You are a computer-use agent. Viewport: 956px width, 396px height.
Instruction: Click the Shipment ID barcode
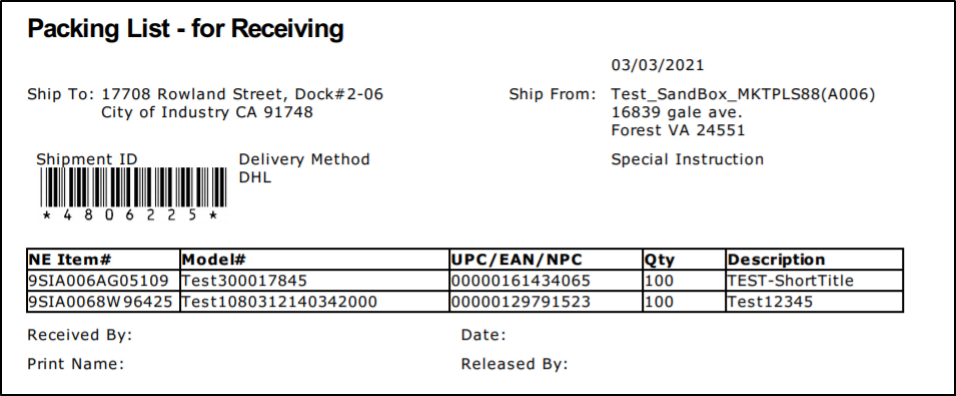point(133,186)
